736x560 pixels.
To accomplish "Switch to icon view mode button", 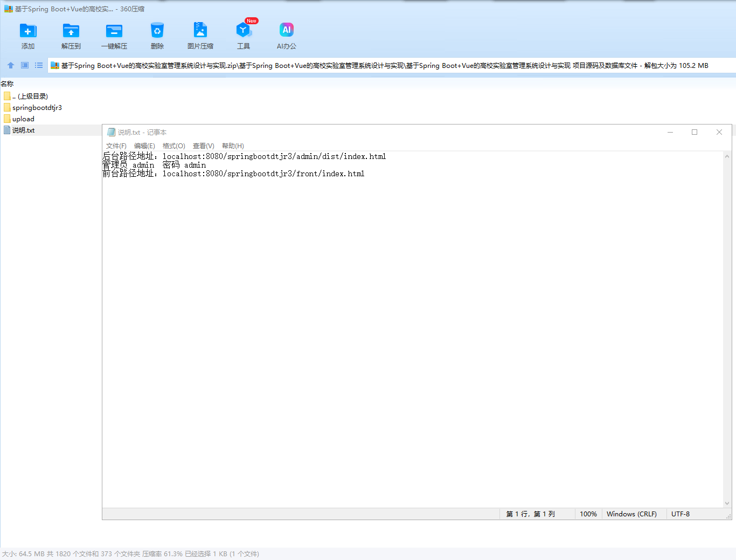I will point(25,65).
